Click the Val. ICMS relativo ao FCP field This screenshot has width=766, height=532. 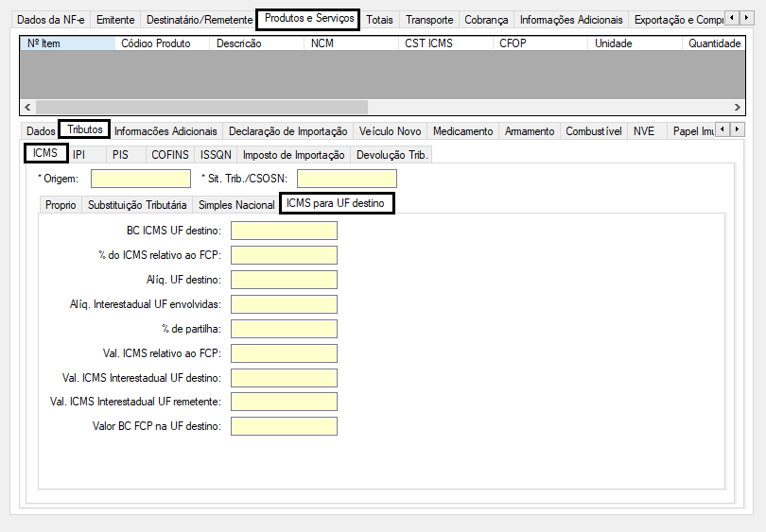point(284,353)
